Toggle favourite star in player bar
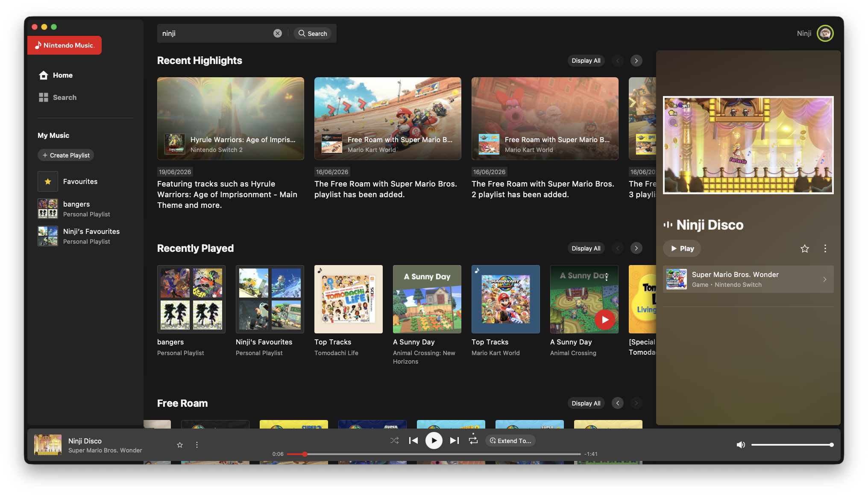 click(x=180, y=445)
